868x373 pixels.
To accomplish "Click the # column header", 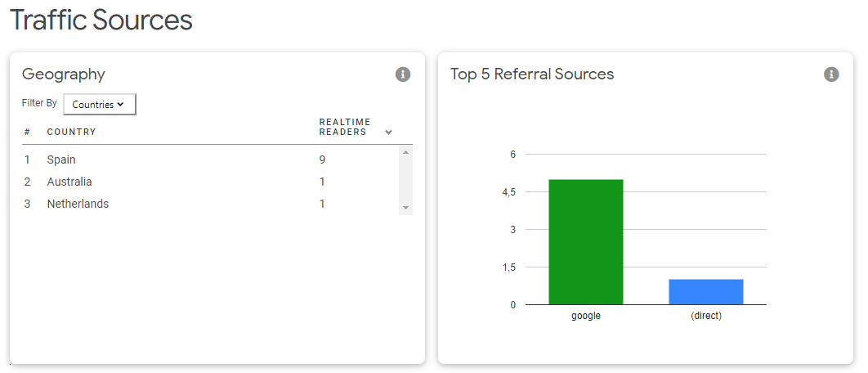I will pyautogui.click(x=27, y=133).
